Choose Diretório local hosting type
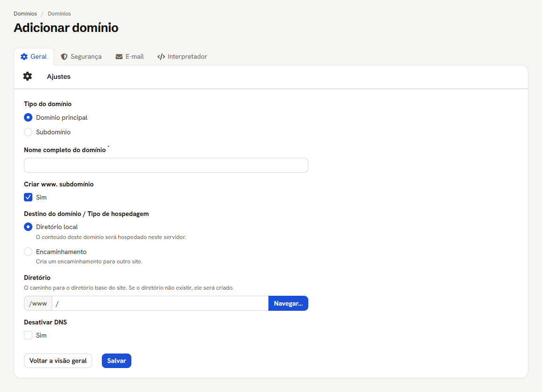This screenshot has height=392, width=542. (28, 227)
